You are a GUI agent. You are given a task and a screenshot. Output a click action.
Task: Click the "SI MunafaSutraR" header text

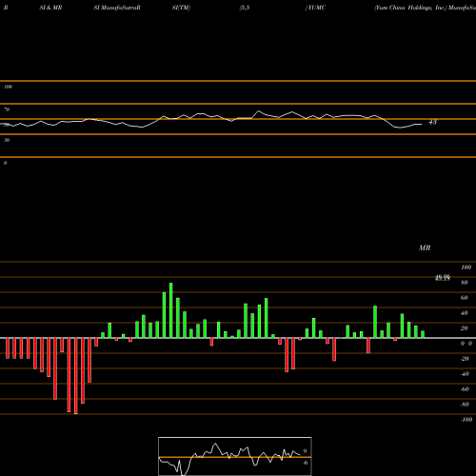117,8
